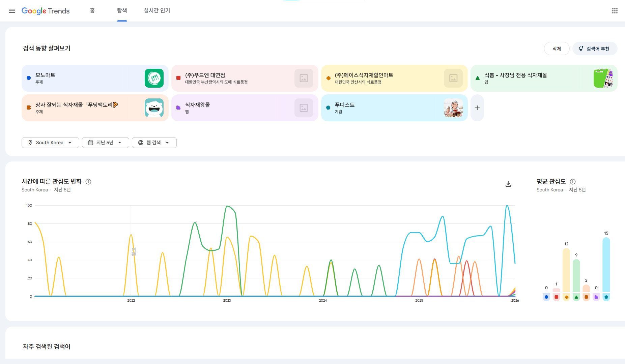Open the 지난 5년 time range dropdown
Viewport: 625px width, 364px height.
point(105,143)
